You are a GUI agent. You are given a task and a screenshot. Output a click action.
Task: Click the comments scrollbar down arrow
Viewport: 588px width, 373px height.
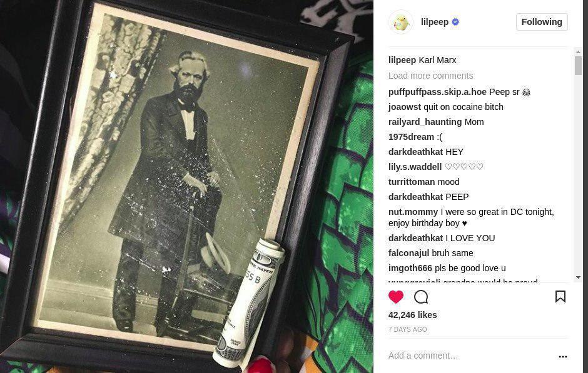click(x=578, y=277)
